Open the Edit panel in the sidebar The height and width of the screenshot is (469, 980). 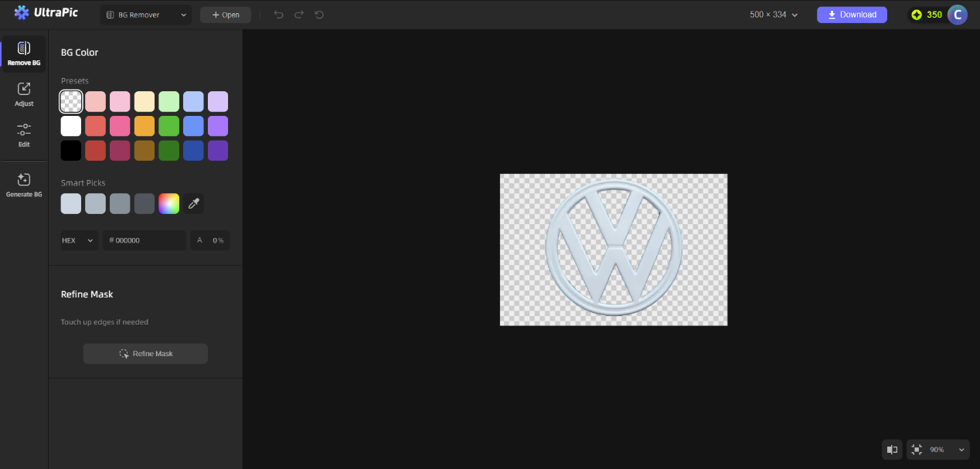(x=24, y=133)
